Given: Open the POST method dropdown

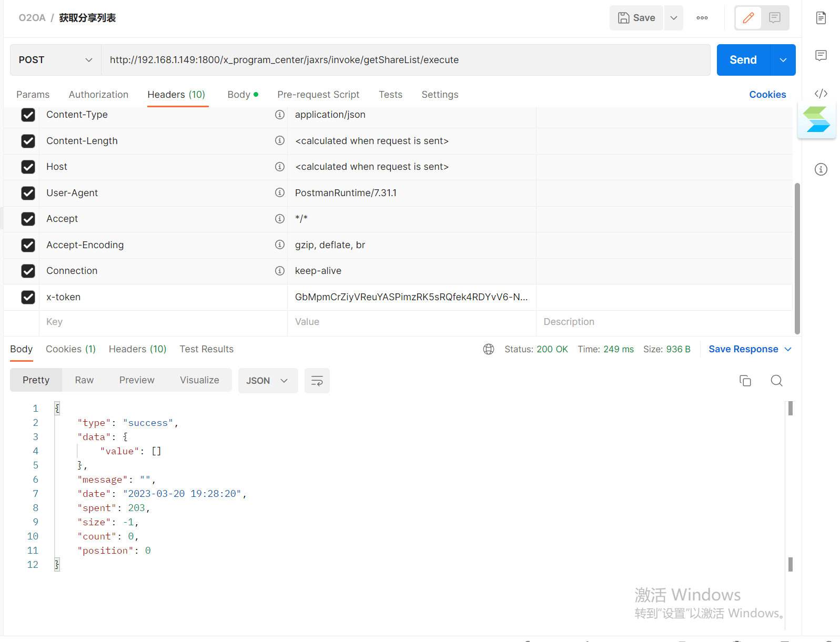Looking at the screenshot, I should tap(55, 60).
